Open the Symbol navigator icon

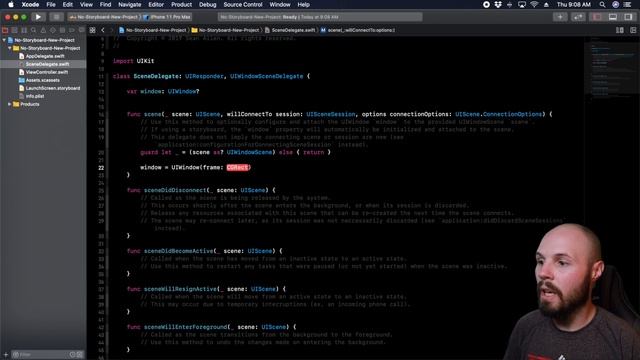coord(24,30)
